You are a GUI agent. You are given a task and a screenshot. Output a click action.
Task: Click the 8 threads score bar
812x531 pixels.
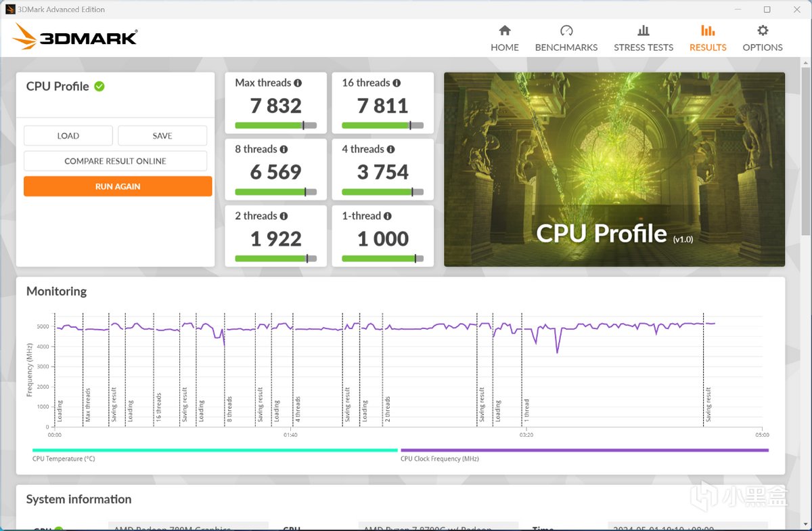[x=275, y=192]
